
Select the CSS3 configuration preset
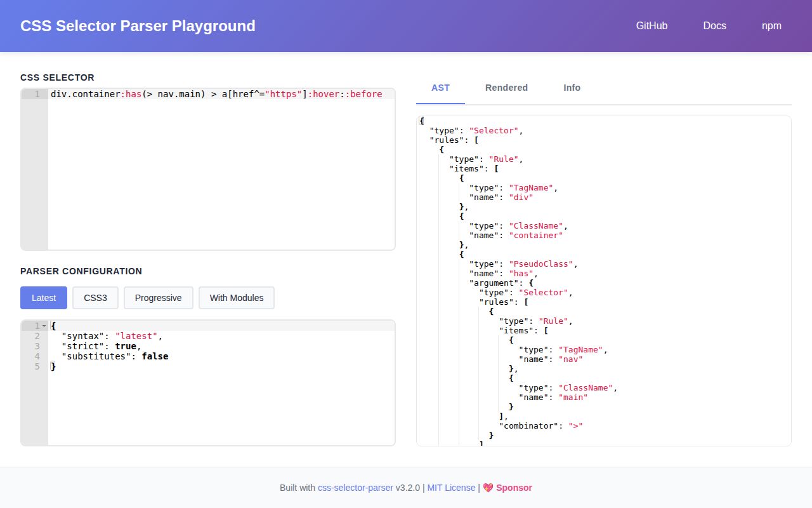tap(95, 298)
